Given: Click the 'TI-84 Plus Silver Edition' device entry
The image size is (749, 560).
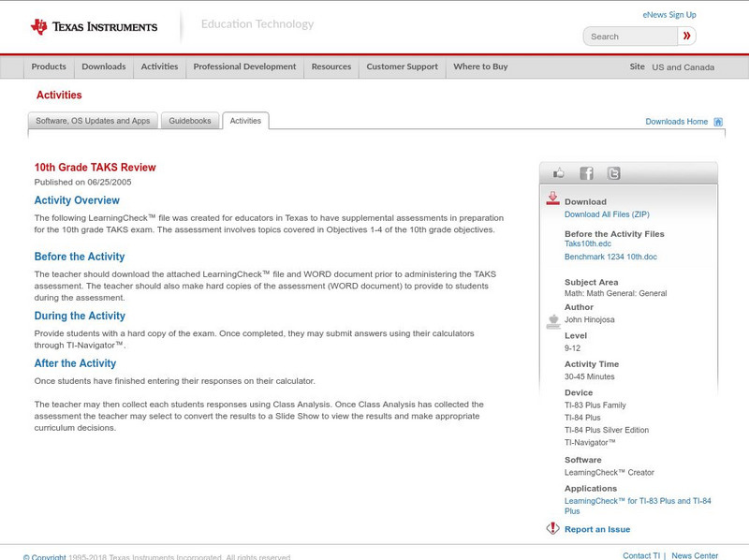Looking at the screenshot, I should tap(607, 430).
